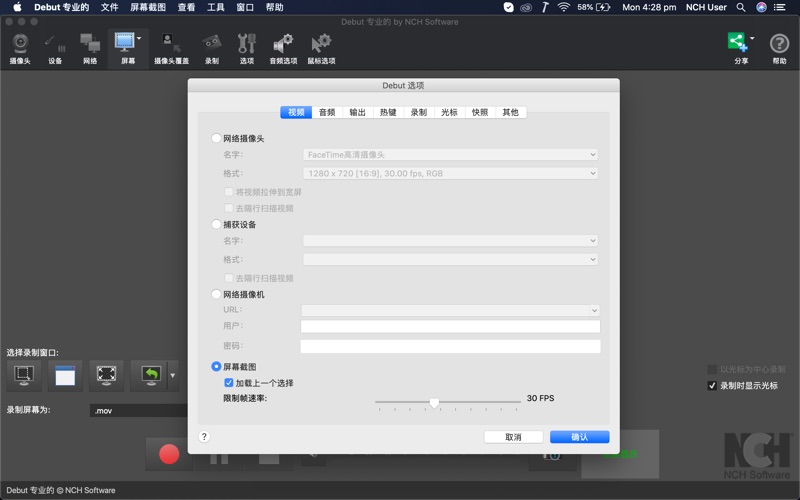This screenshot has height=500, width=800.
Task: Switch to the 音频 tab
Action: coord(327,112)
